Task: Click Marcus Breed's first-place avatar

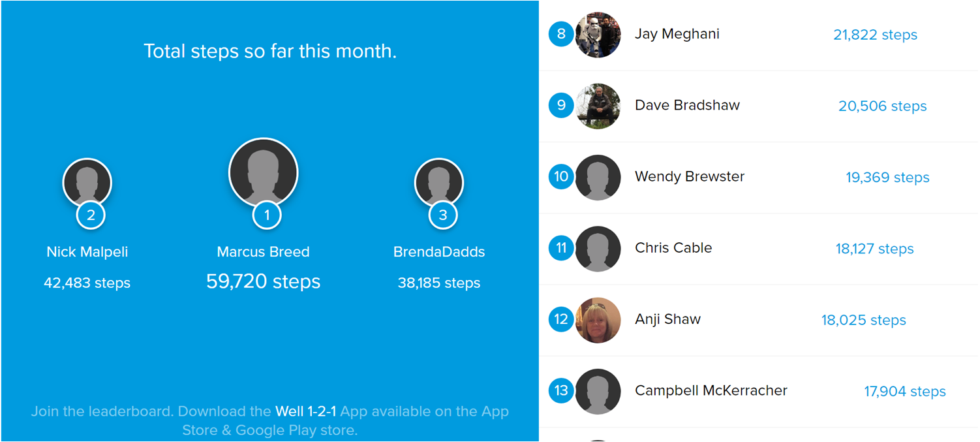Action: tap(263, 172)
